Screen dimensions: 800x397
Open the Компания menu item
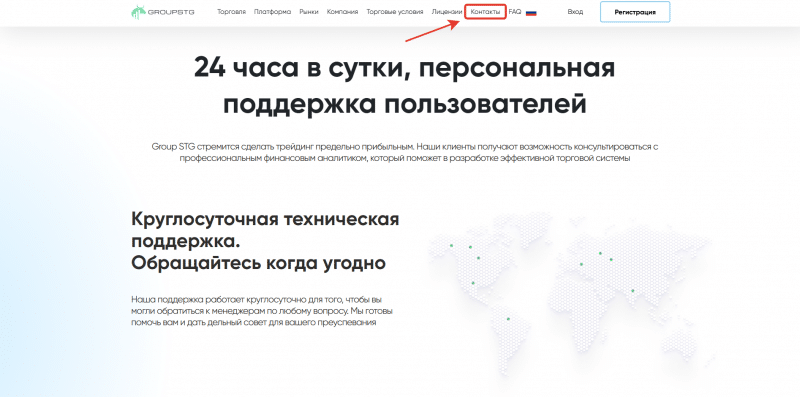click(x=342, y=12)
